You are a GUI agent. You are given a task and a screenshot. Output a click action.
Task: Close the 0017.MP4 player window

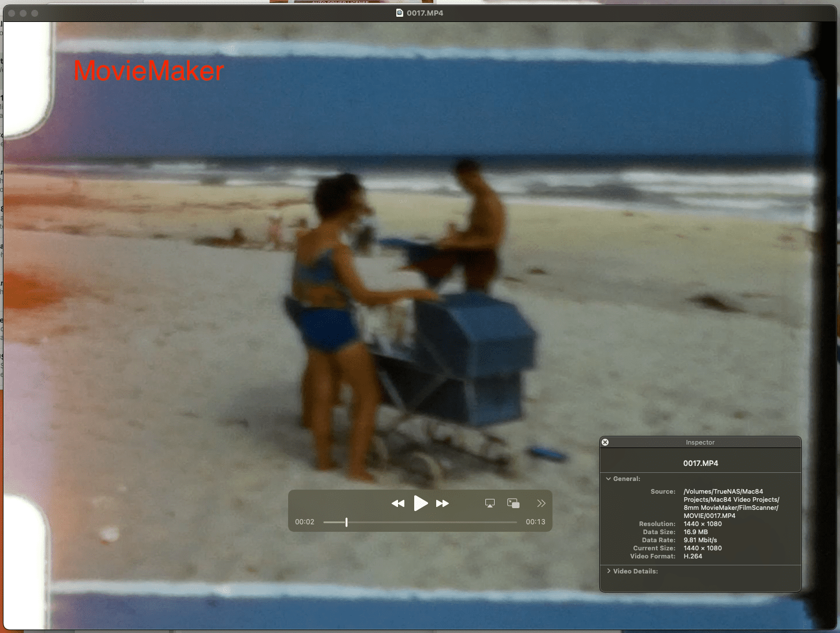(x=12, y=13)
